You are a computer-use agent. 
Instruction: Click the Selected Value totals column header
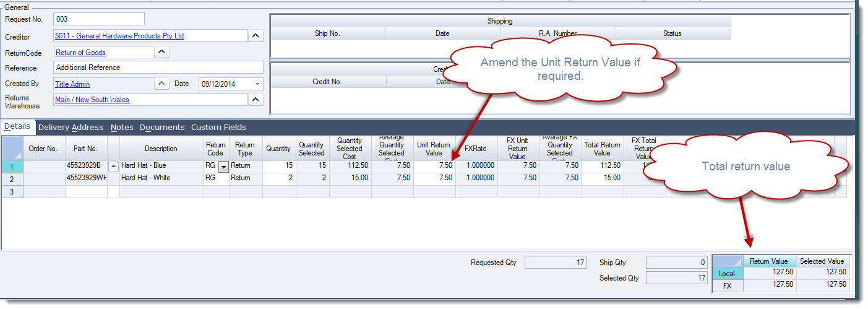(x=822, y=261)
